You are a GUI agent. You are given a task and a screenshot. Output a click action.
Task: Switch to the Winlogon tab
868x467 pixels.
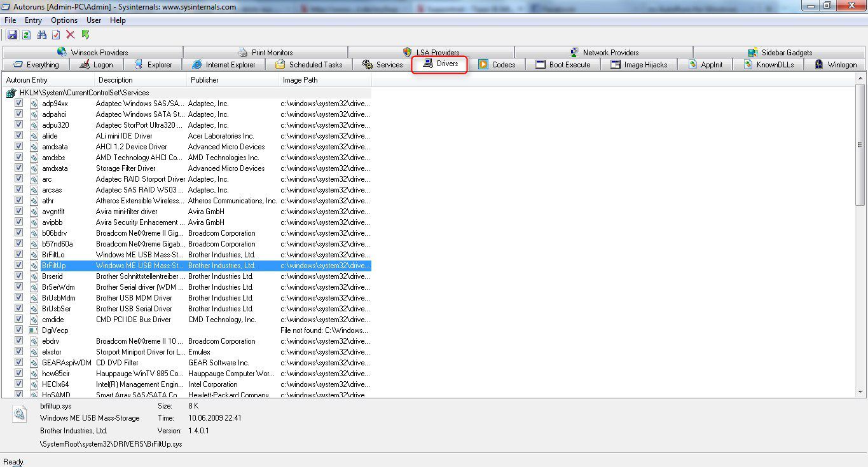coord(835,65)
